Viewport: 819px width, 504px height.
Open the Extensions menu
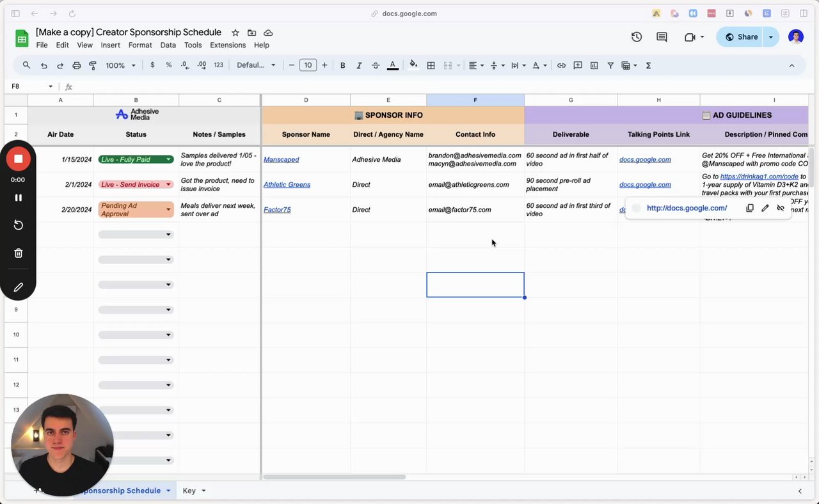pos(228,45)
